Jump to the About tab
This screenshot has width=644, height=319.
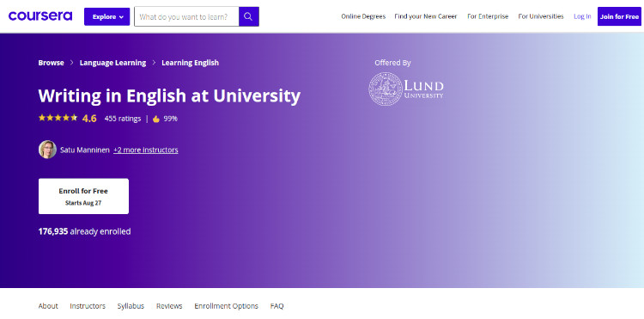point(48,306)
